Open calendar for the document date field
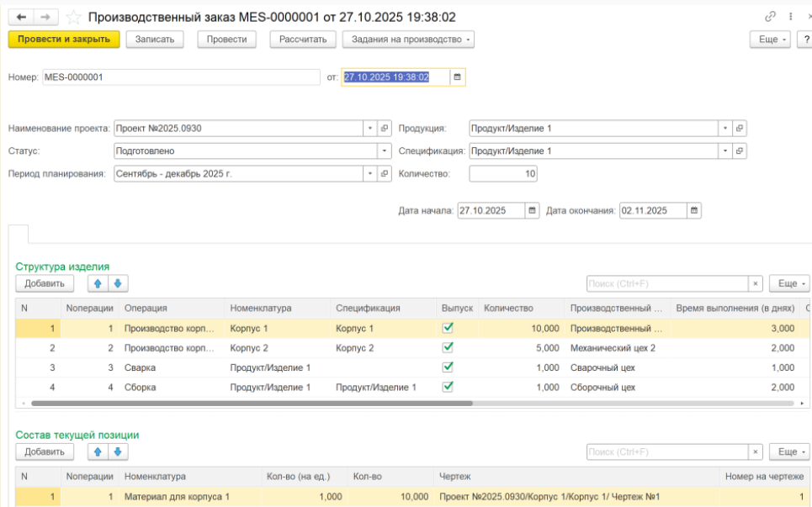812x507 pixels. click(457, 77)
